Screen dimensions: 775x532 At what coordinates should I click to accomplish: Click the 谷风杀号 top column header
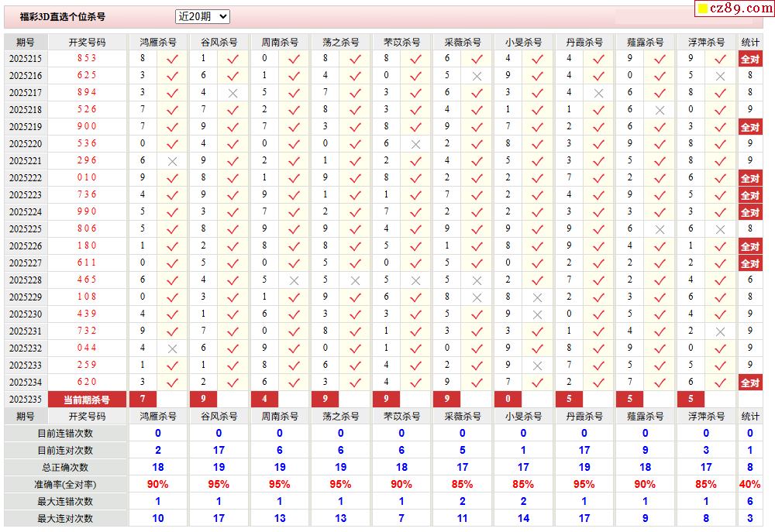(219, 43)
